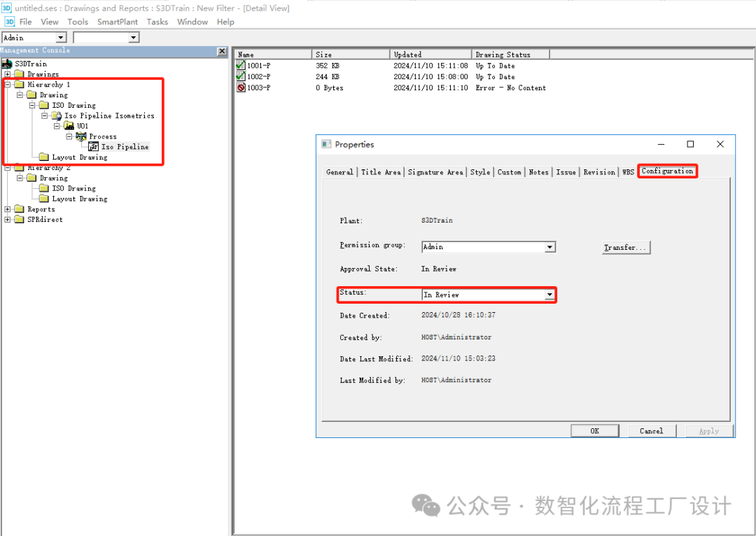Open the Admin permission group dropdown in toolbar

tap(61, 38)
